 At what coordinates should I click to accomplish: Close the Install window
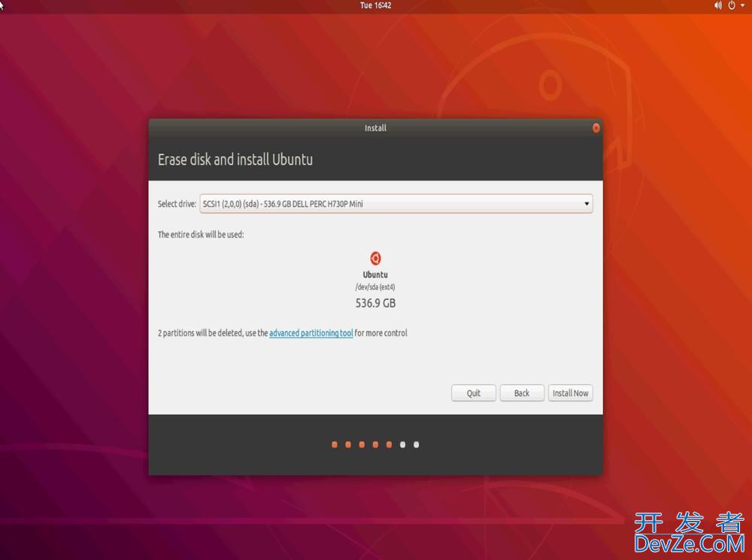[x=596, y=128]
